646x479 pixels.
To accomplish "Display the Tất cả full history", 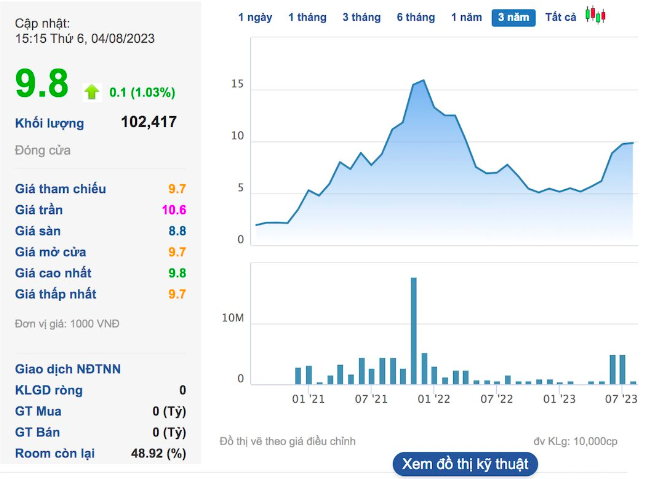I will tap(560, 18).
